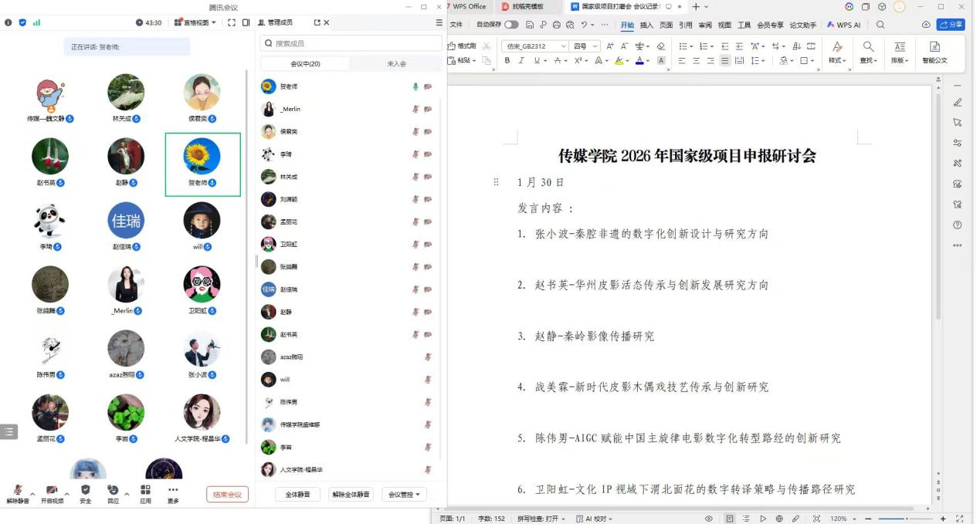Open the font name 仿宋_GB2312 dropdown

click(x=563, y=46)
